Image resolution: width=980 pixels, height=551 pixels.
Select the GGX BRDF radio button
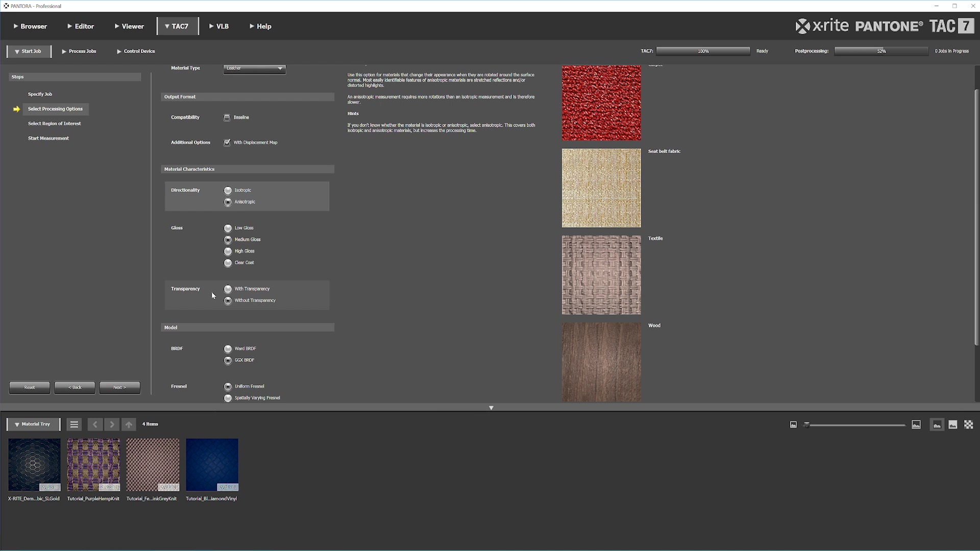click(228, 360)
